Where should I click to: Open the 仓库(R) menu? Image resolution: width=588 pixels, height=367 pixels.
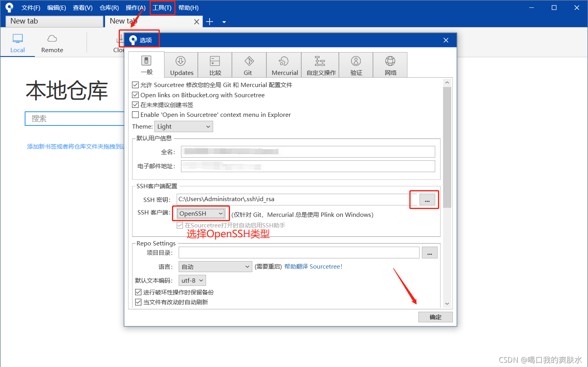109,8
